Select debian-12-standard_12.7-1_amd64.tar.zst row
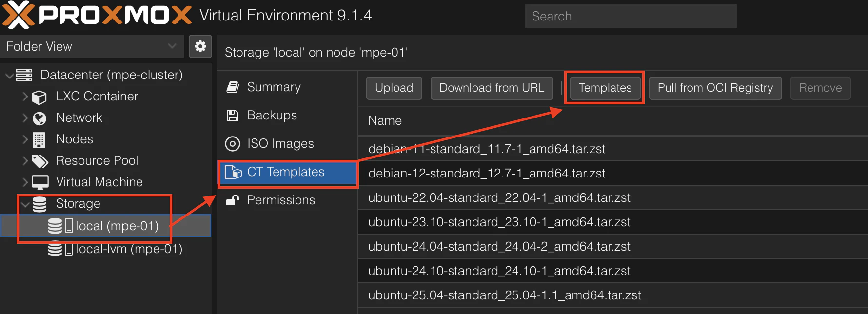The height and width of the screenshot is (314, 868). pos(613,173)
